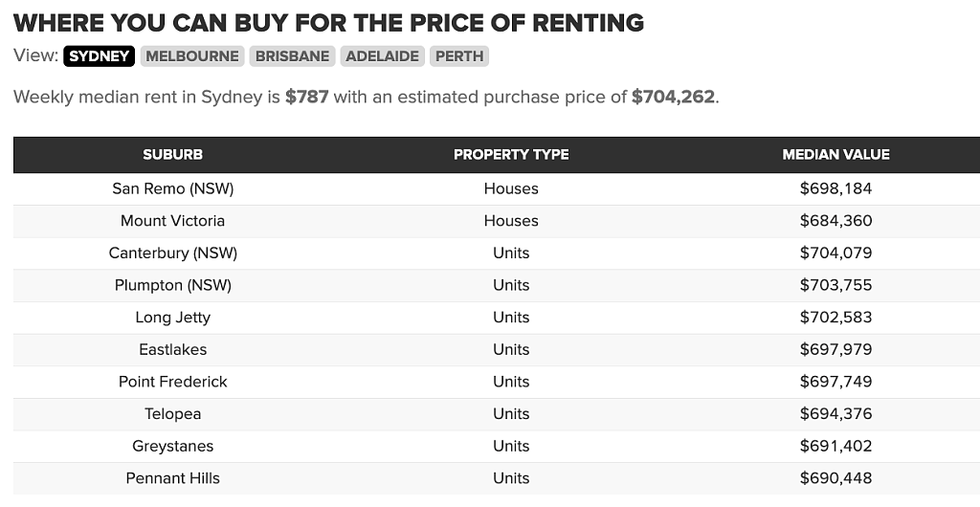Click the Plumpton (NSW) suburb entry

tap(173, 285)
